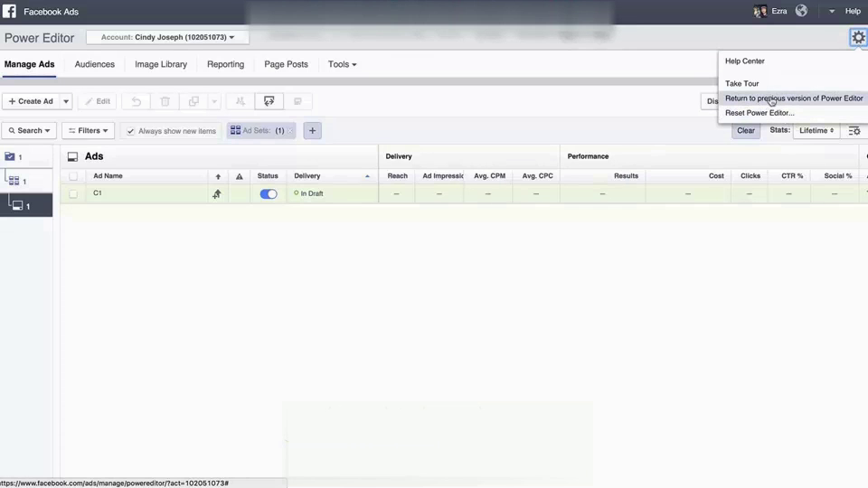Image resolution: width=868 pixels, height=488 pixels.
Task: Open the Image Library tab
Action: click(x=161, y=64)
